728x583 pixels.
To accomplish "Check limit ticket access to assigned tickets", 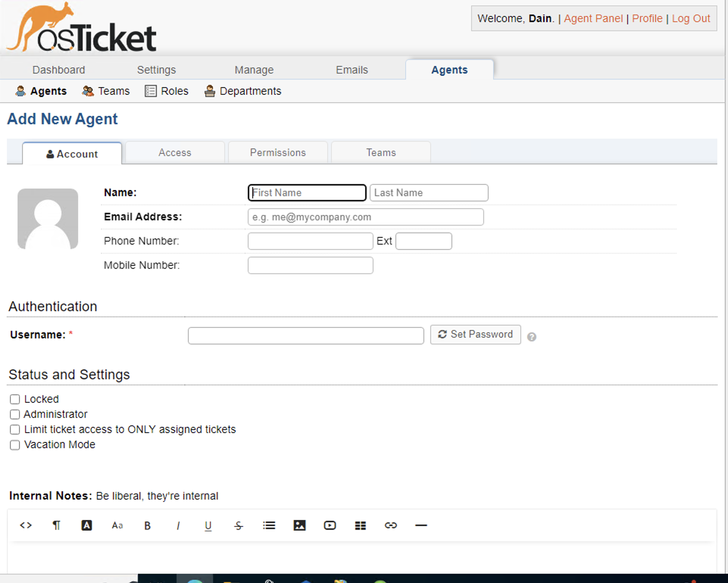I will coord(15,429).
